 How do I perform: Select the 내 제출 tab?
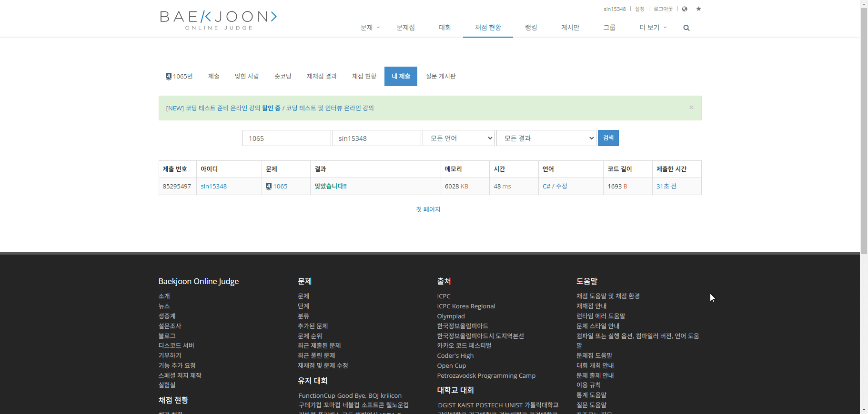[401, 76]
